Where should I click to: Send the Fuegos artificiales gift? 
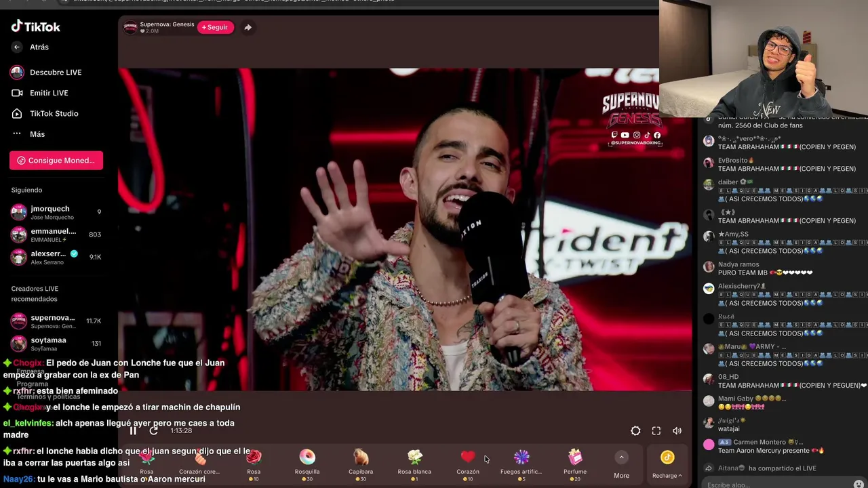click(x=521, y=465)
